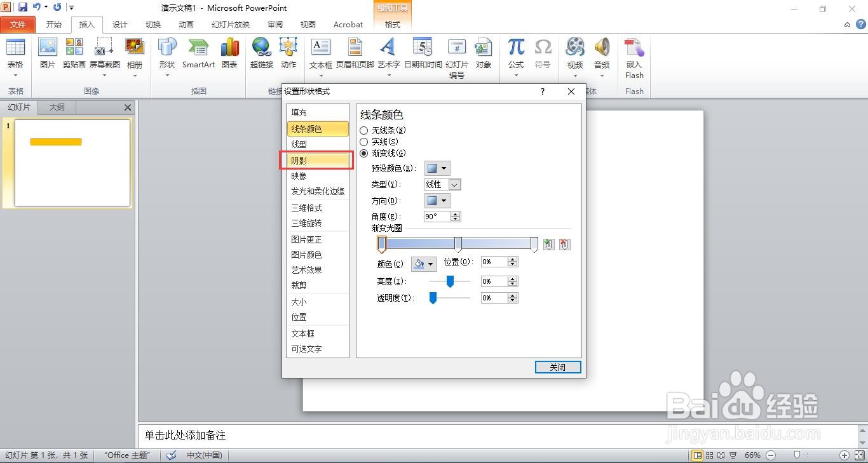This screenshot has height=463, width=868.
Task: Click the 关闭 button in dialog
Action: coord(558,367)
